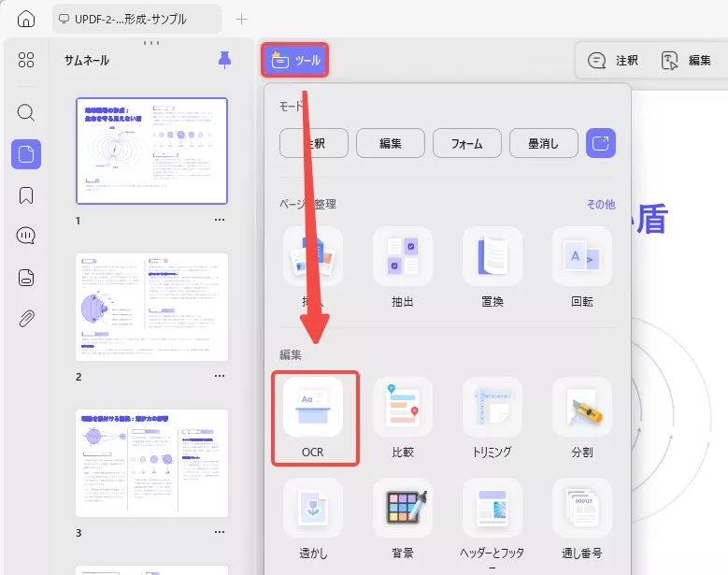Open the comments panel icon
The width and height of the screenshot is (728, 575).
[x=26, y=236]
